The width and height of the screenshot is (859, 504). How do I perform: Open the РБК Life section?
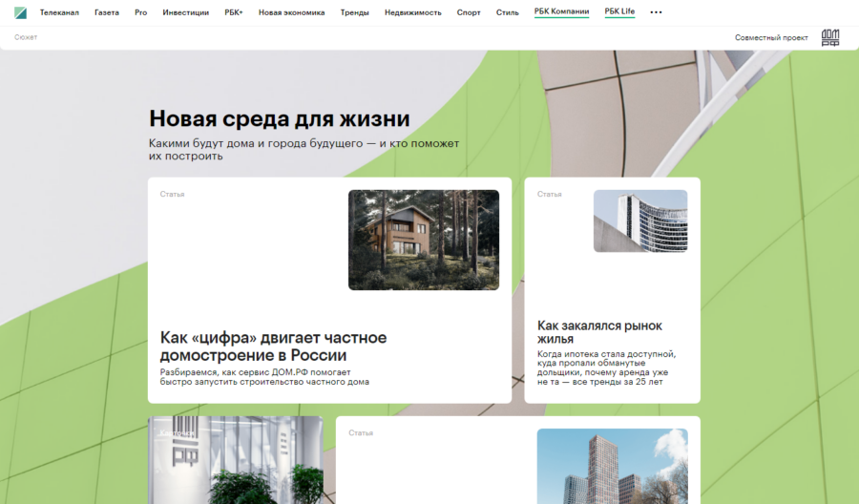coord(619,11)
